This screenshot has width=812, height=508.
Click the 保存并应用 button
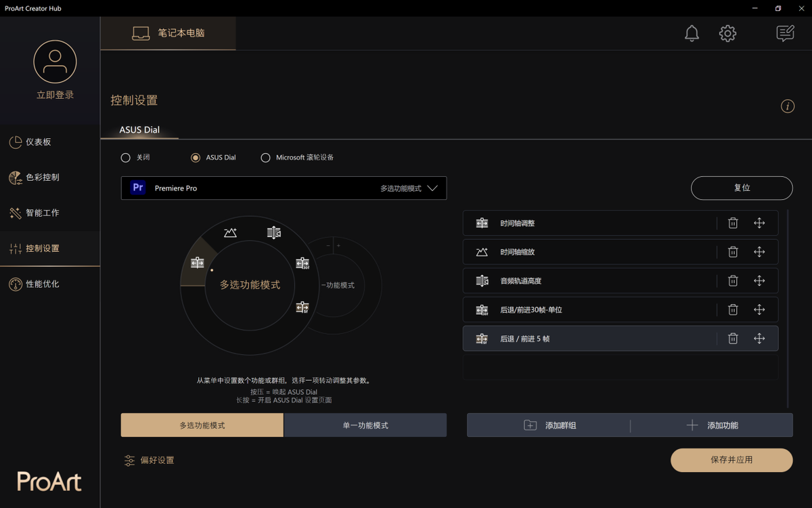(731, 460)
